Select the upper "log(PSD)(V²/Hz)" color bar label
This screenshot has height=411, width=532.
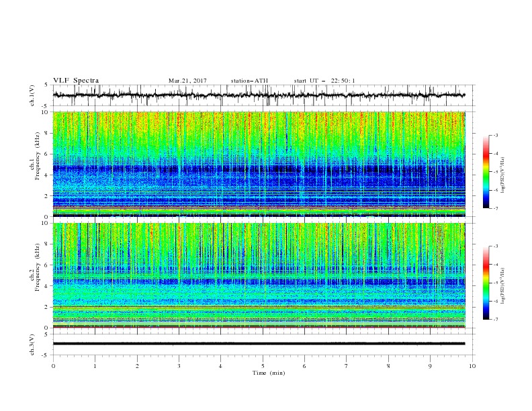tap(503, 175)
